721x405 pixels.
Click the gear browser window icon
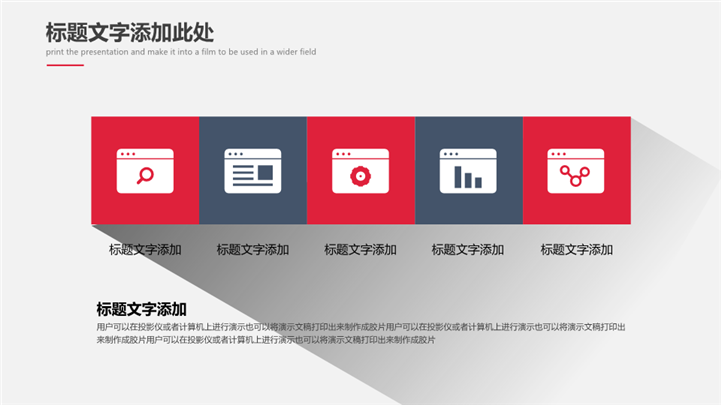click(360, 171)
